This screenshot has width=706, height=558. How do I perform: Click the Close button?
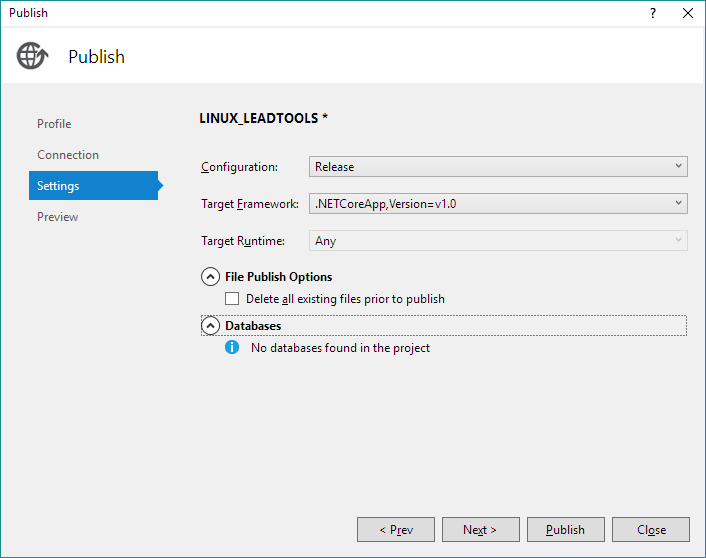coord(651,530)
